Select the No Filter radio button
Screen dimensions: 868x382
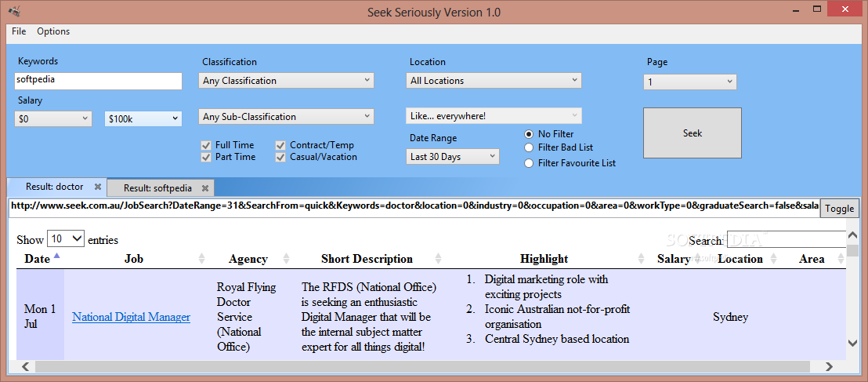click(x=529, y=134)
